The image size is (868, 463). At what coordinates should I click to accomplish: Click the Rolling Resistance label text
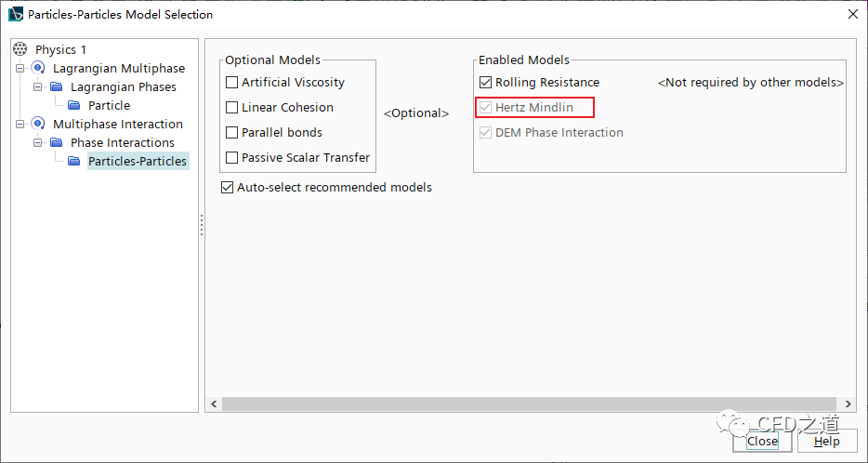[x=547, y=82]
